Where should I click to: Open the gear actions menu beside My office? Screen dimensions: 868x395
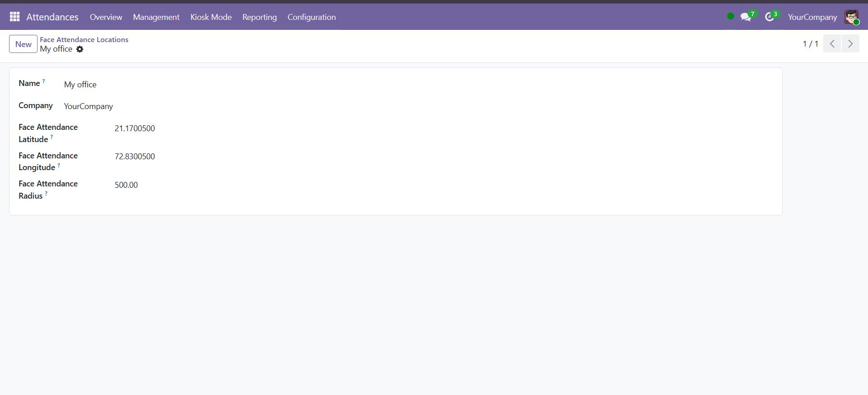(80, 49)
